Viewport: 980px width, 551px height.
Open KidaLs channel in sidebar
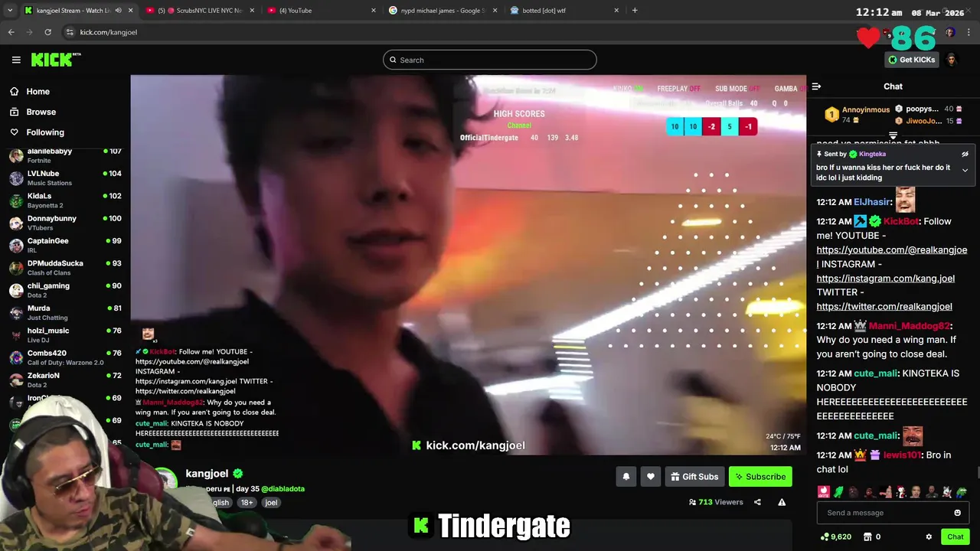point(65,201)
